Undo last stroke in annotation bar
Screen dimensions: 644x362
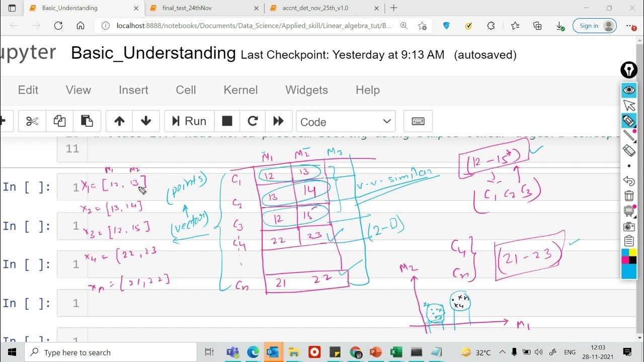(x=629, y=180)
